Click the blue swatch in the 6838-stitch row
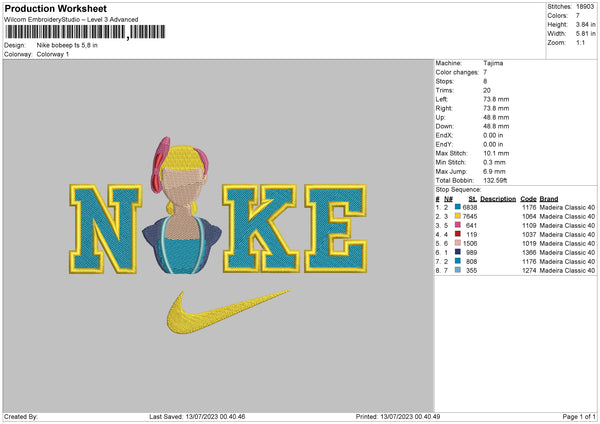 (x=458, y=207)
